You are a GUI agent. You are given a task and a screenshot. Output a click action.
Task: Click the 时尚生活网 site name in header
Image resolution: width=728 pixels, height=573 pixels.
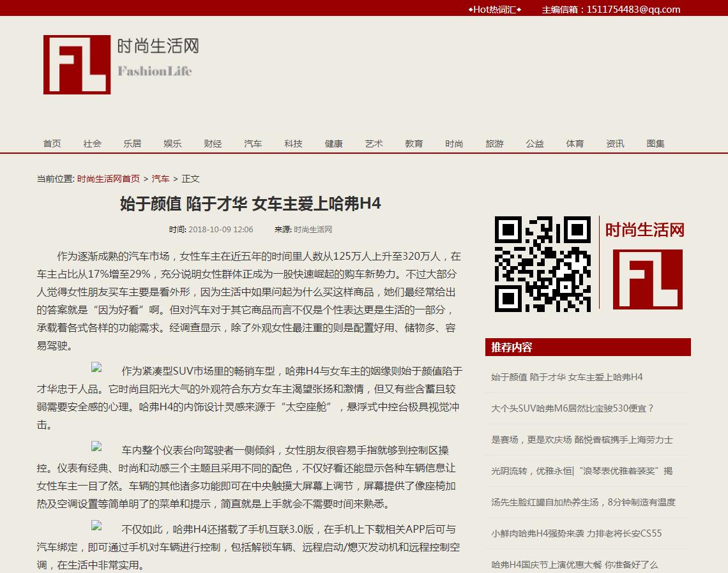tap(158, 46)
